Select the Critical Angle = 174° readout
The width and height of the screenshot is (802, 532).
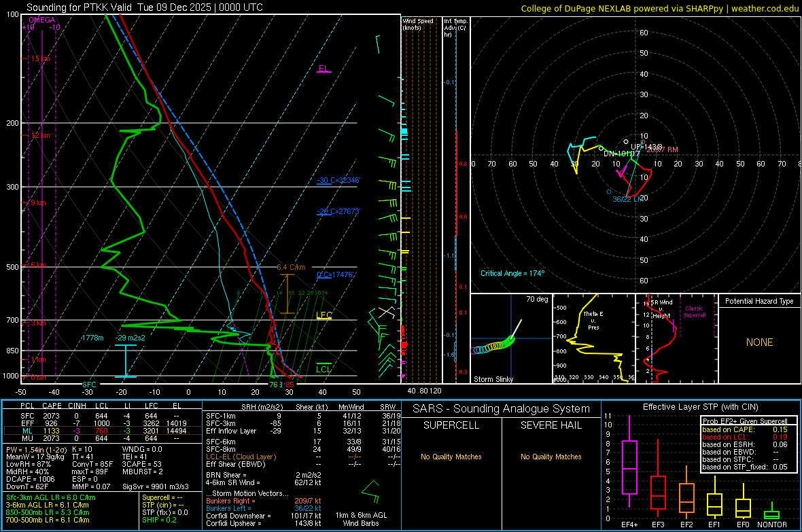pos(512,273)
